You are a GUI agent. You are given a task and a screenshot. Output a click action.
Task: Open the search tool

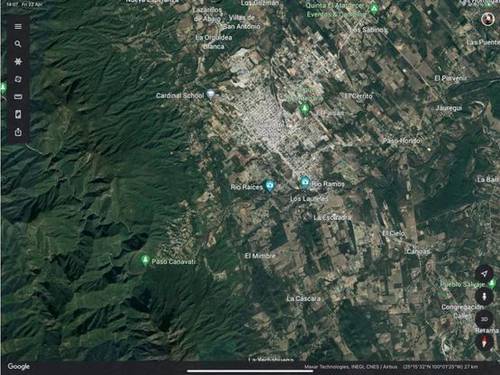[x=18, y=44]
